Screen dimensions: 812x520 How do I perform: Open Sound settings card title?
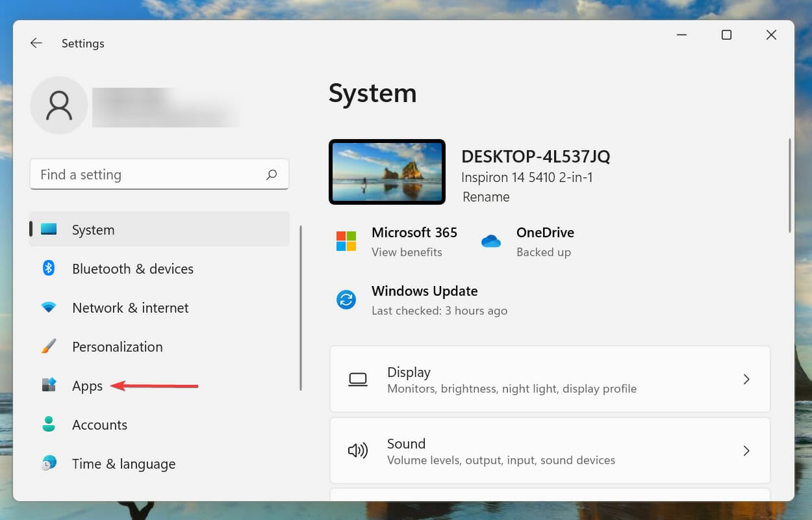(x=406, y=443)
